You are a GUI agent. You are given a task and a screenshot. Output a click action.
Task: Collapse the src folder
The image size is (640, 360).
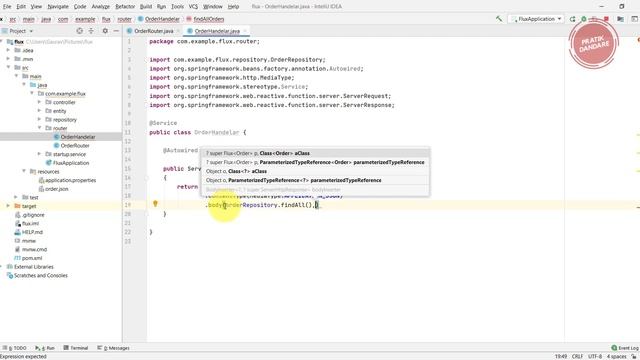[8, 67]
